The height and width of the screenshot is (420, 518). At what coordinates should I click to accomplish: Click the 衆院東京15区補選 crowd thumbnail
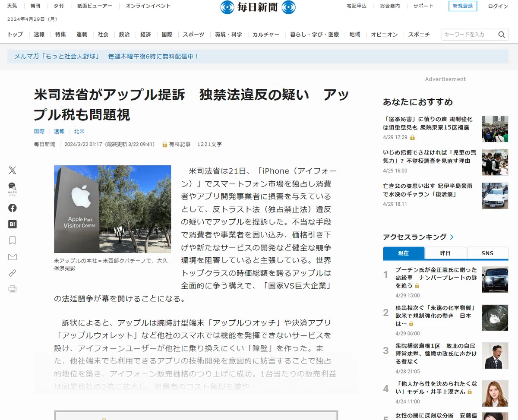(495, 129)
